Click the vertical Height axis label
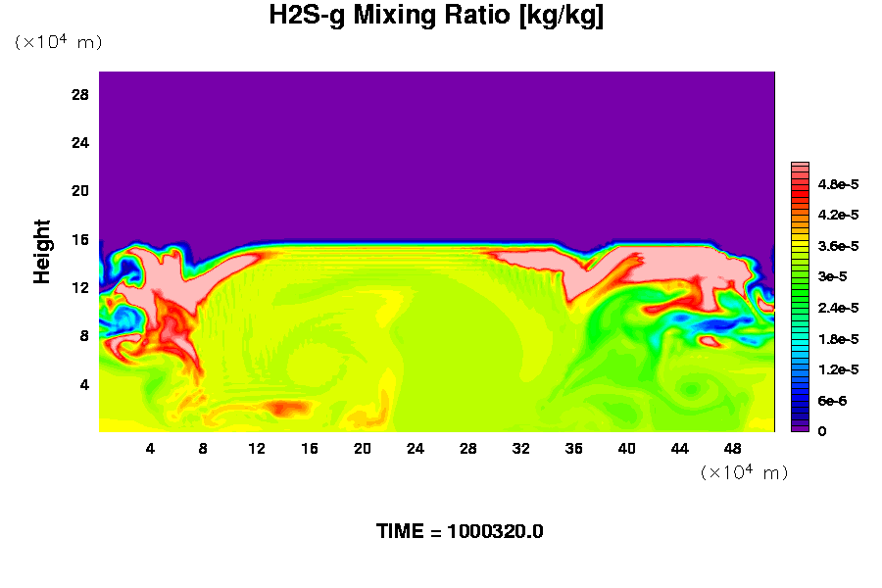 [x=41, y=252]
